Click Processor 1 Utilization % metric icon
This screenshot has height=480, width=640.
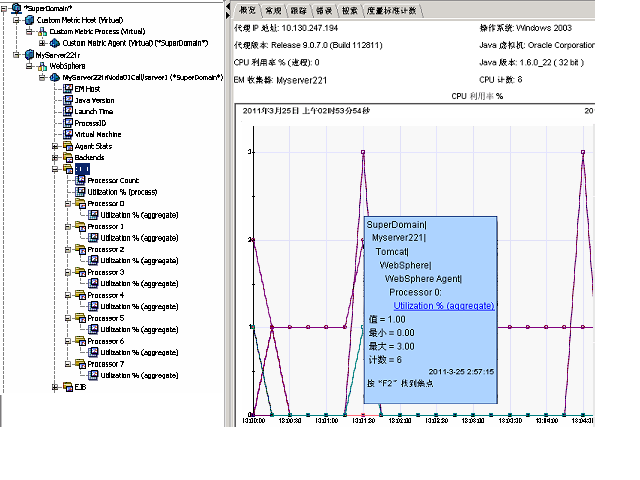(x=94, y=238)
